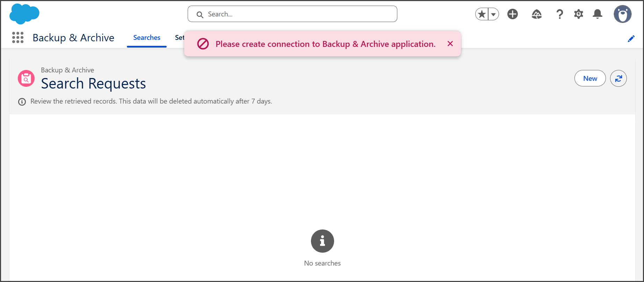
Task: Open the user profile avatar
Action: pyautogui.click(x=622, y=14)
